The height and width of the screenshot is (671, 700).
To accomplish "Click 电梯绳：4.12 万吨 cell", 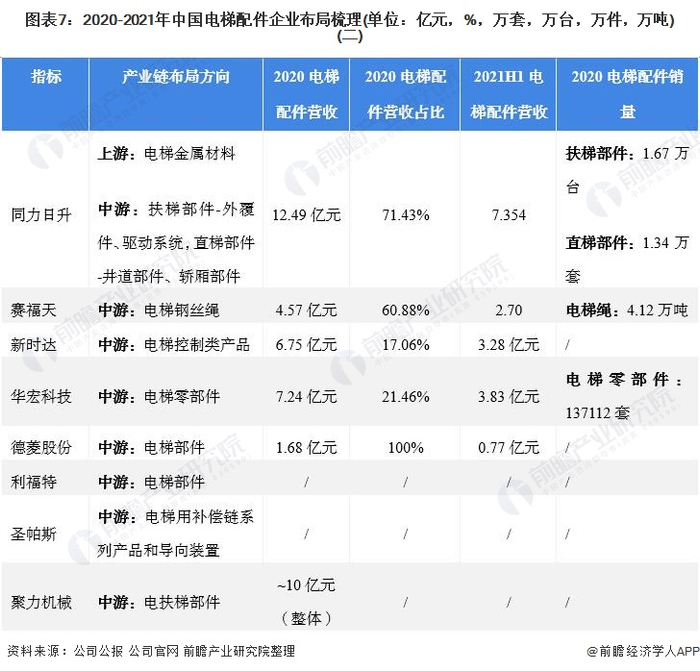I will [627, 310].
